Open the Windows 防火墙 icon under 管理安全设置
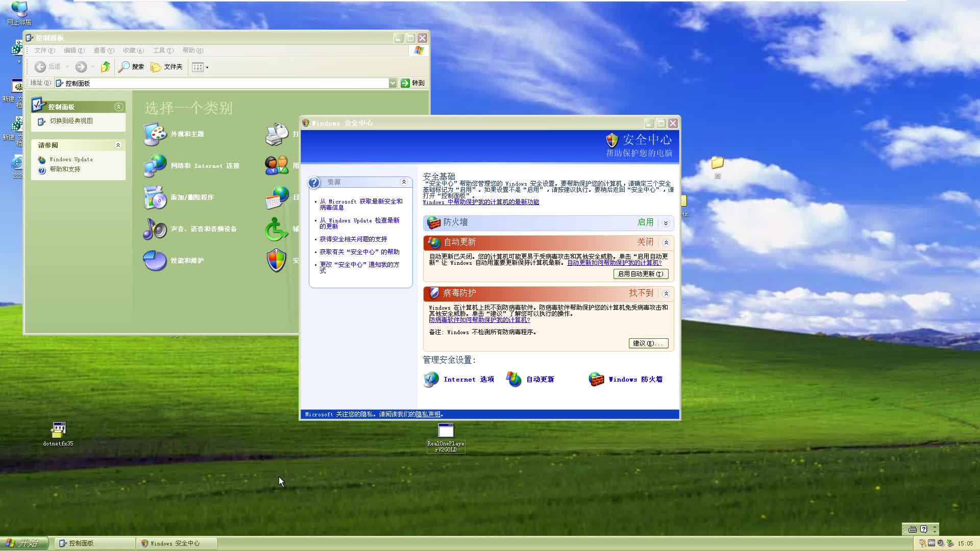The height and width of the screenshot is (551, 980). coord(596,379)
